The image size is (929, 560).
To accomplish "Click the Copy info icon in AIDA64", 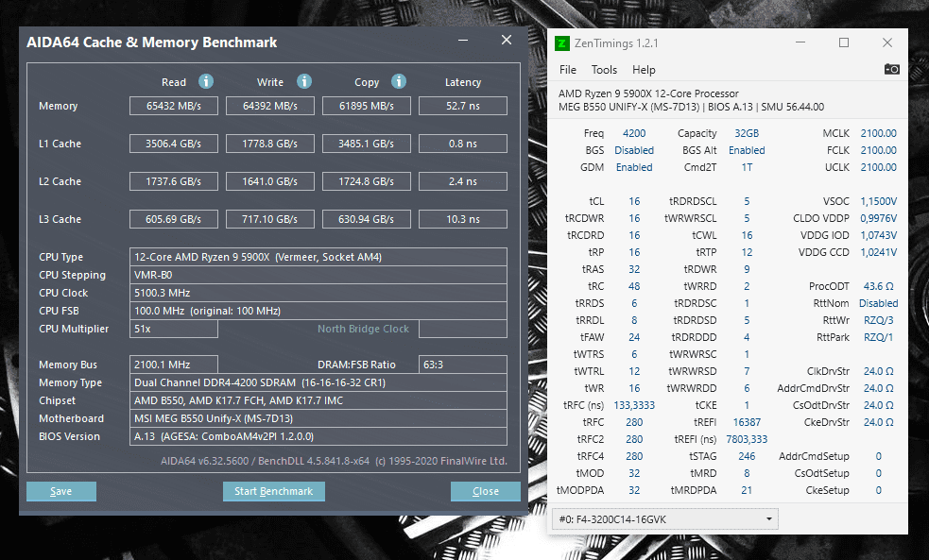I will tap(399, 81).
